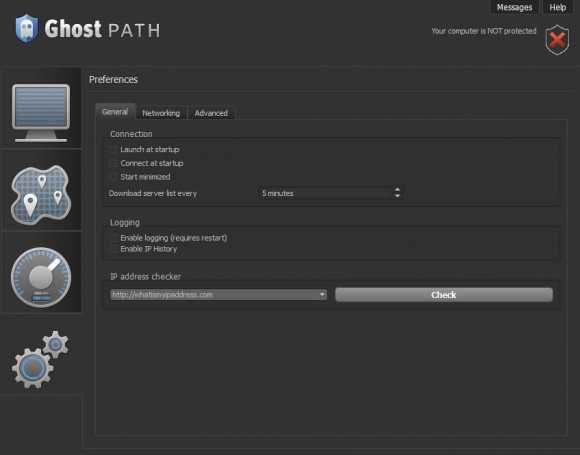Click the Ghost Path shield logo
This screenshot has height=455, width=580.
point(26,28)
